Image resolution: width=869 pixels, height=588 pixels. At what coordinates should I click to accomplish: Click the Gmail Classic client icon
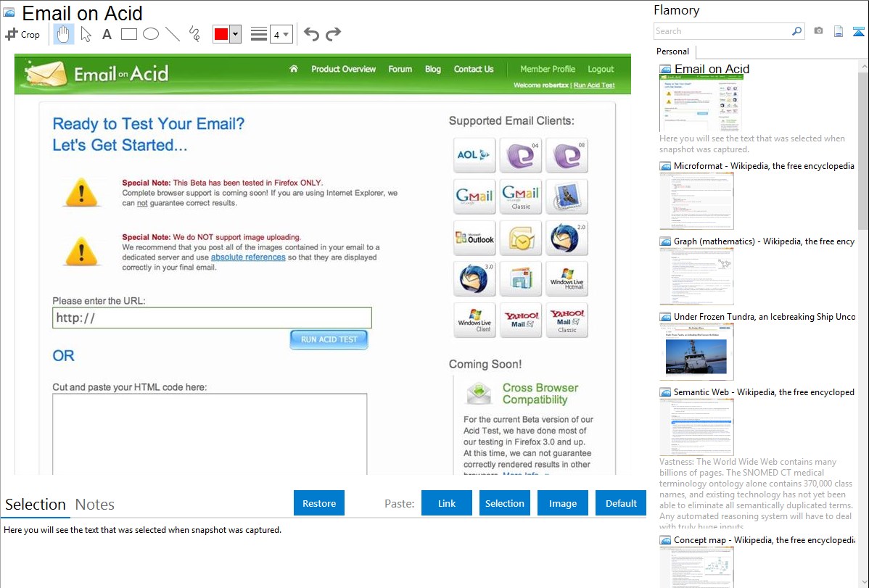point(520,196)
